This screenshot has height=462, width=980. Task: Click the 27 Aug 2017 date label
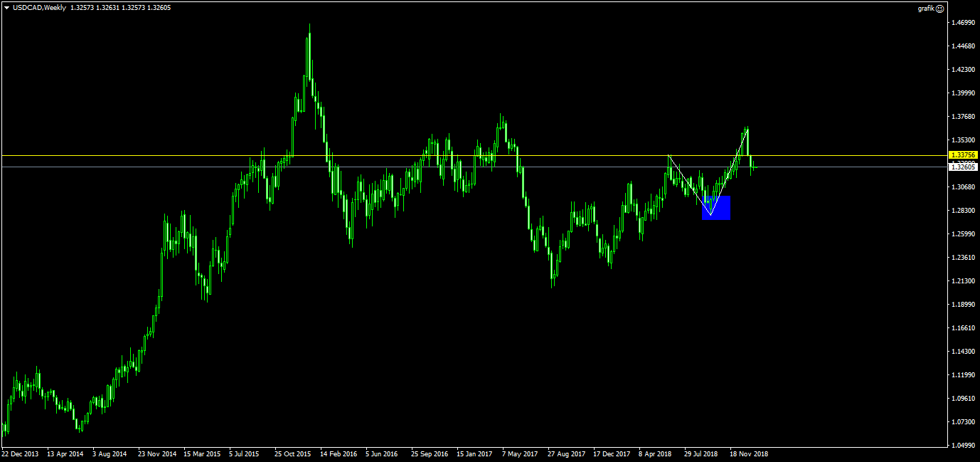(x=566, y=453)
